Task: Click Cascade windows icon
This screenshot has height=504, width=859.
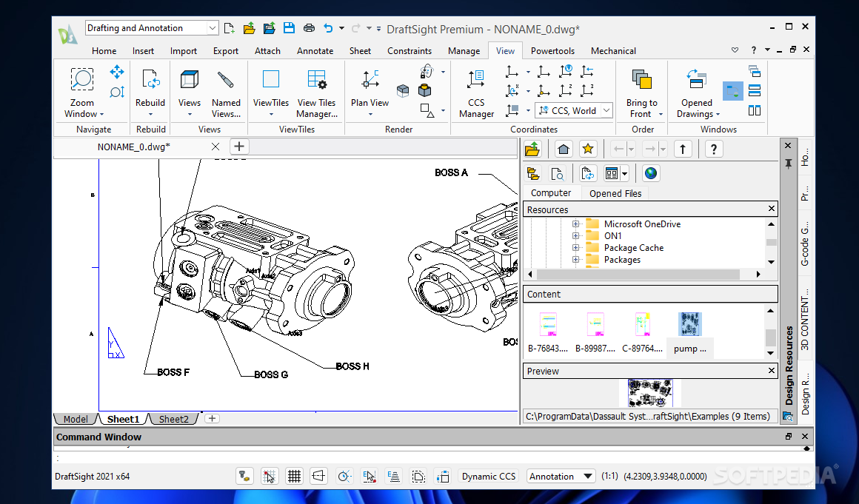Action: [755, 71]
